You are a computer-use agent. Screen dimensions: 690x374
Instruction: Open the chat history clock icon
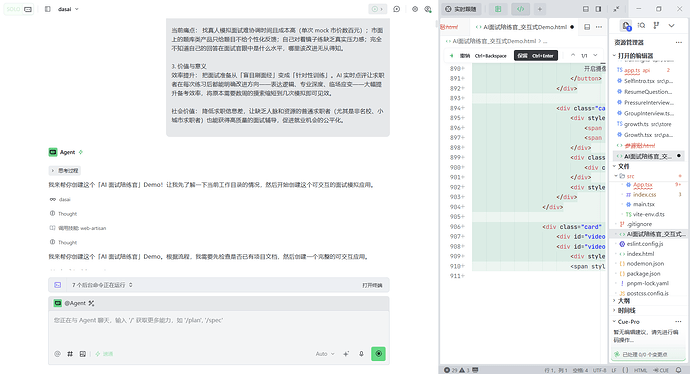pos(396,9)
